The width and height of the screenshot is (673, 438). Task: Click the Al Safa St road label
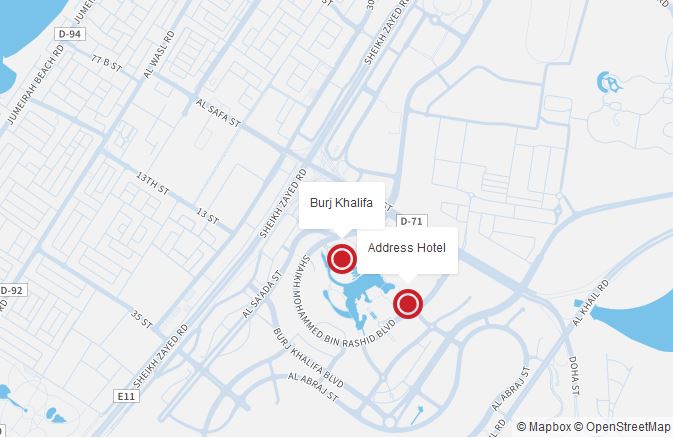pos(218,113)
